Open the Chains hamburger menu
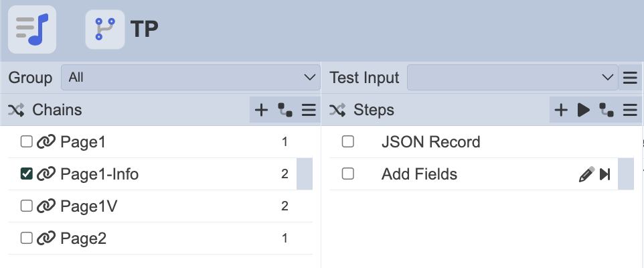Screen dimensions: 644x268 pyautogui.click(x=309, y=110)
